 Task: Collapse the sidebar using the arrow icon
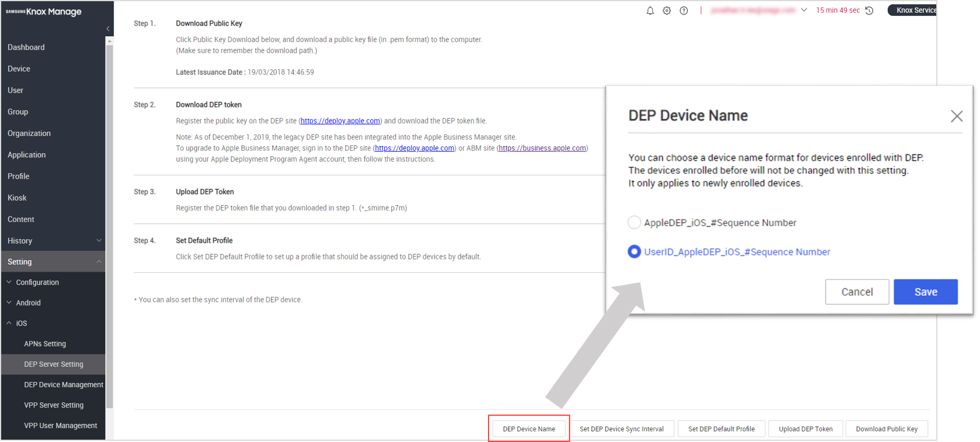[108, 29]
